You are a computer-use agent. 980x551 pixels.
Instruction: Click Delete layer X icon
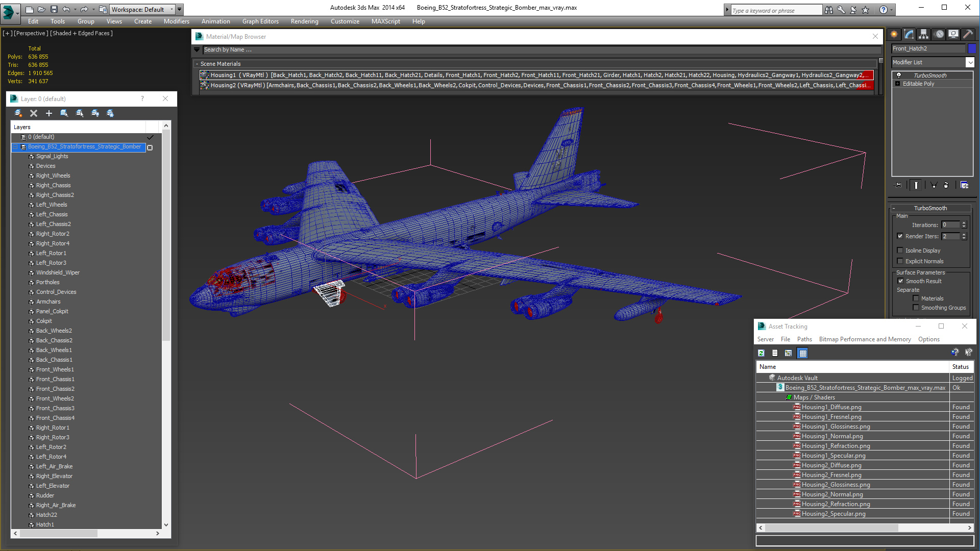coord(34,113)
